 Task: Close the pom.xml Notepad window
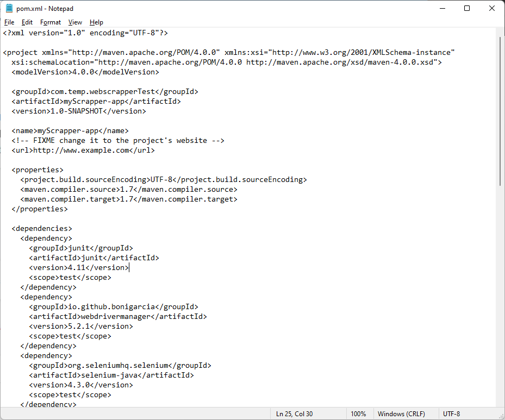[492, 8]
